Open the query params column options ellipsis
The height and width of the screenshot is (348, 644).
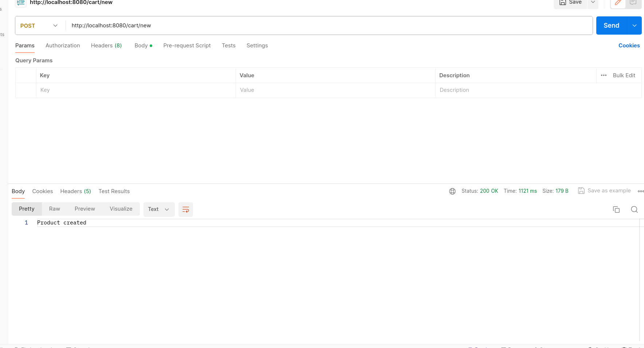604,75
